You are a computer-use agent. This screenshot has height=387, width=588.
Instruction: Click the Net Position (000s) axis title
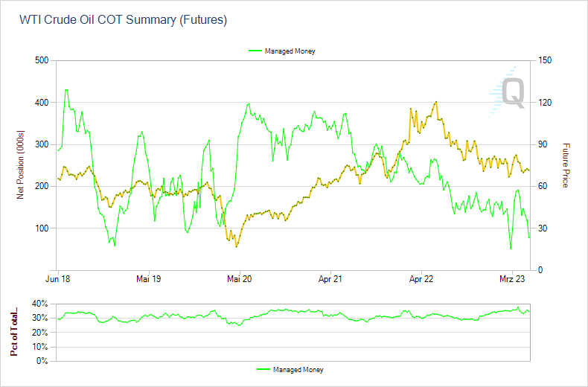tap(20, 165)
